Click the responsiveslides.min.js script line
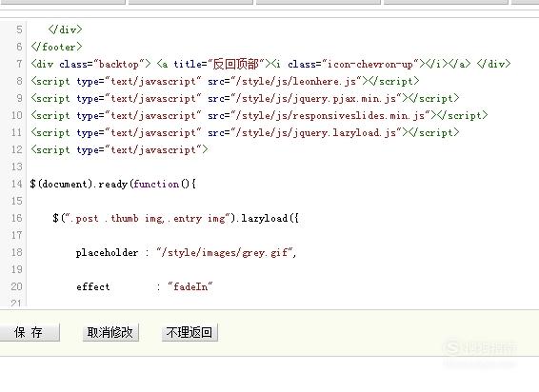 coord(259,115)
